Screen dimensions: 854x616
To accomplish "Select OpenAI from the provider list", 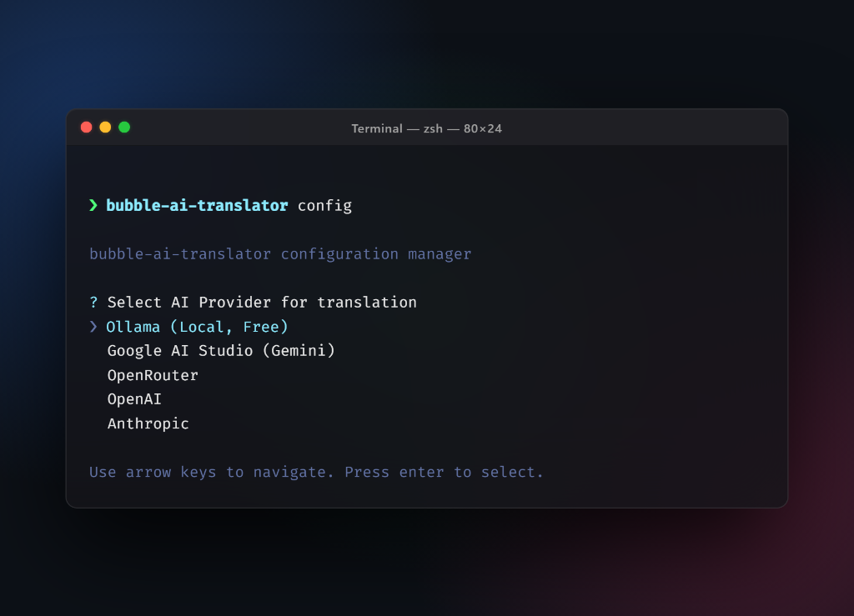I will (x=134, y=399).
